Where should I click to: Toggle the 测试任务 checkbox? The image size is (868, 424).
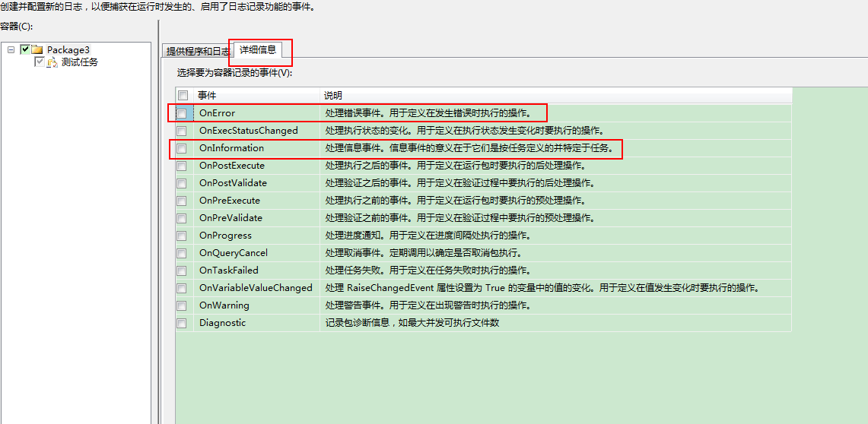coord(40,62)
